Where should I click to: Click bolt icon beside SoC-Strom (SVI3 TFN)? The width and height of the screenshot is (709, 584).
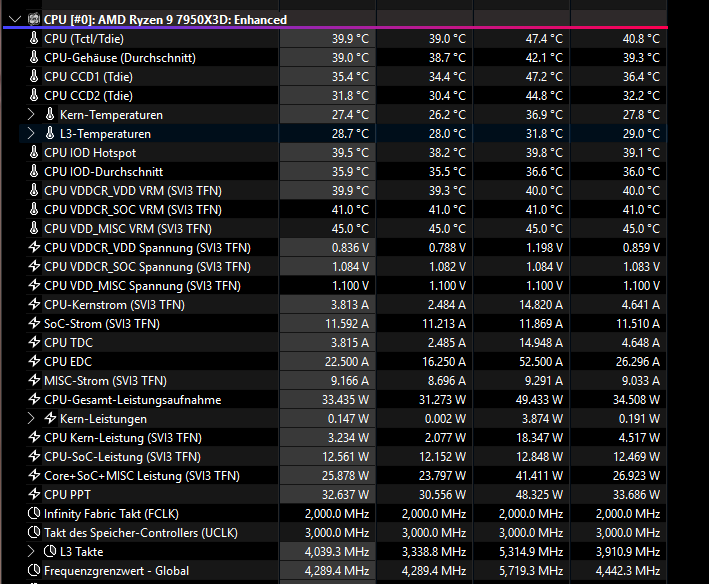point(34,323)
